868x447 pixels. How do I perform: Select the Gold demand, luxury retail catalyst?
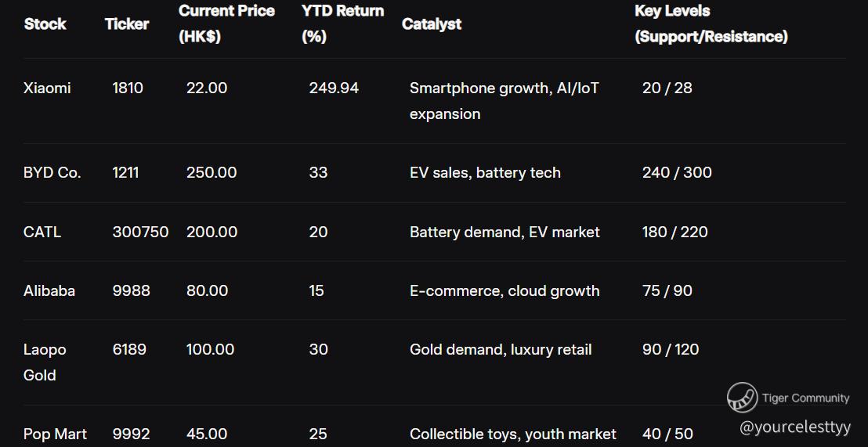[501, 350]
